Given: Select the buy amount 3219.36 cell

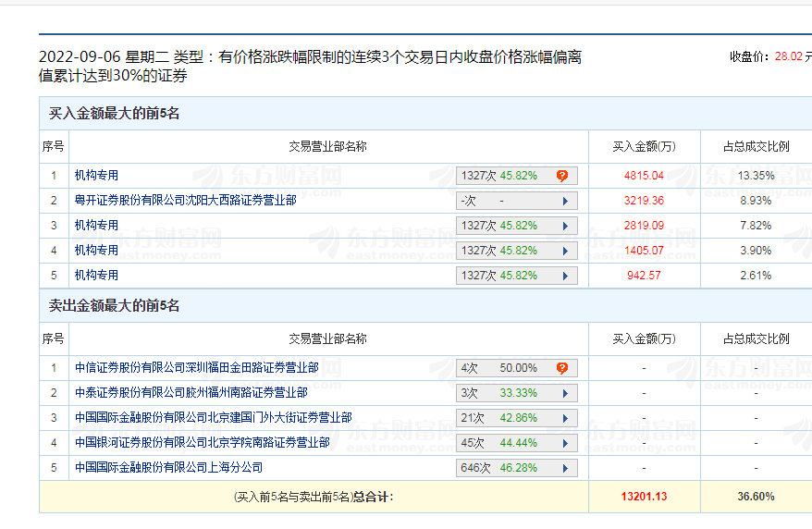Looking at the screenshot, I should tap(644, 201).
